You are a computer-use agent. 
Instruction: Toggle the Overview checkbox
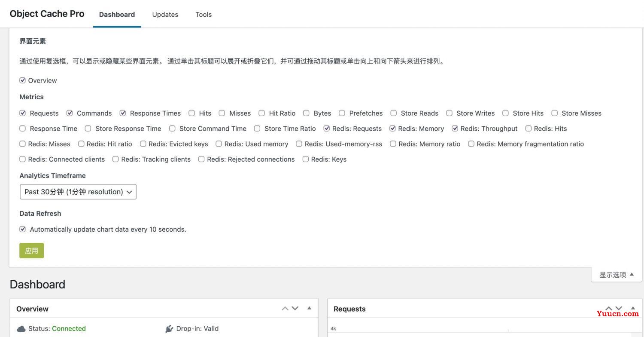[x=23, y=80]
